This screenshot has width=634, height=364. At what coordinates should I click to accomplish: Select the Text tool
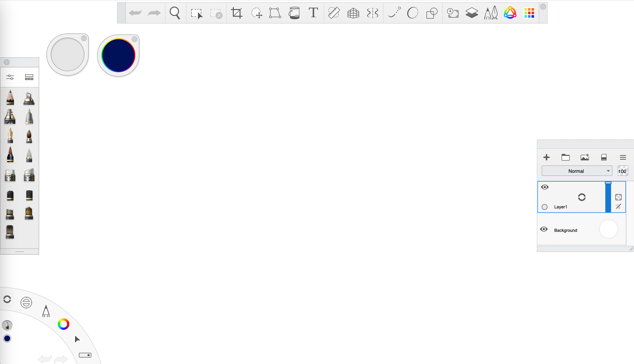313,13
